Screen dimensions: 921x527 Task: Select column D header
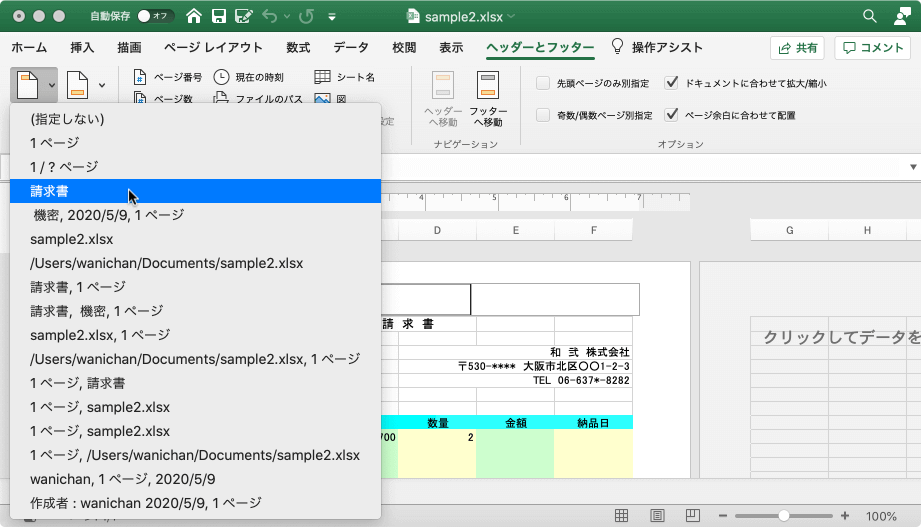(x=437, y=230)
